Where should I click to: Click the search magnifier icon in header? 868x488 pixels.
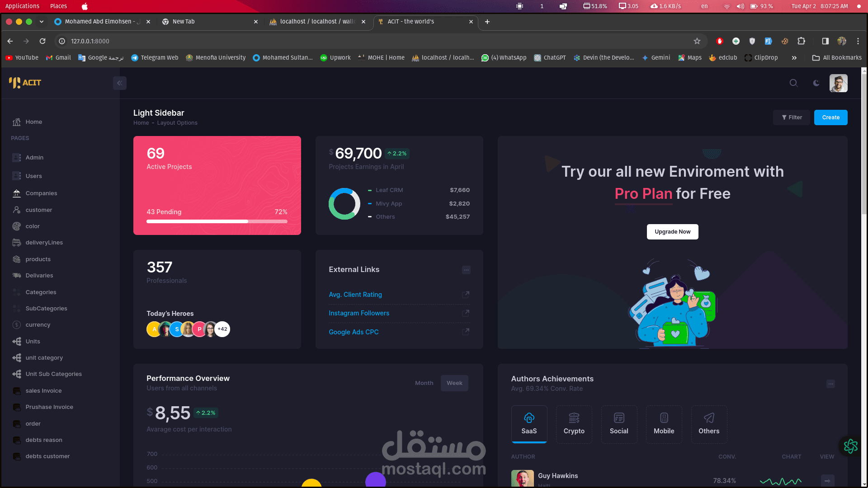click(793, 83)
